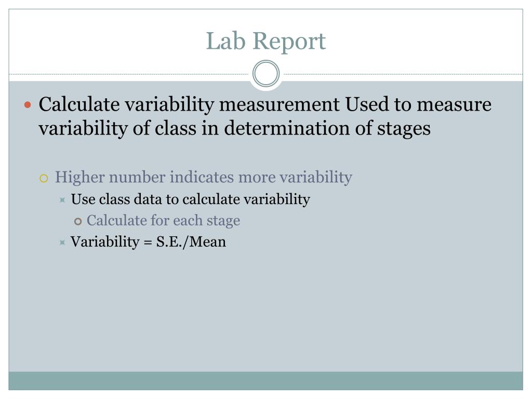The height and width of the screenshot is (399, 532).
Task: Click 'Higher number indicates more variability' text
Action: [x=204, y=178]
